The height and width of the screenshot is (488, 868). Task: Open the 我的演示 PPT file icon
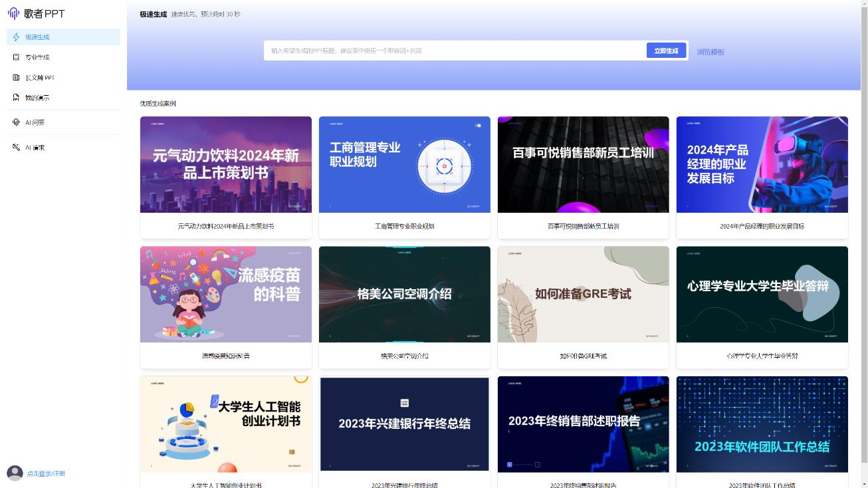(x=17, y=98)
